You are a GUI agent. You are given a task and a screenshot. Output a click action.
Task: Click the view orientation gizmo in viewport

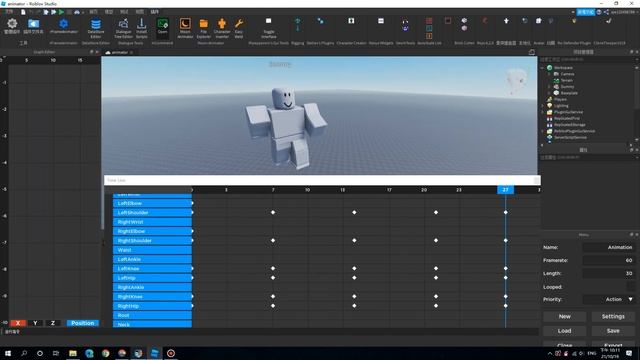(x=516, y=80)
